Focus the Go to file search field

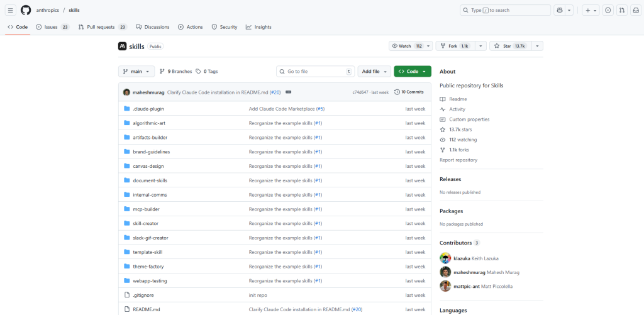pos(315,72)
